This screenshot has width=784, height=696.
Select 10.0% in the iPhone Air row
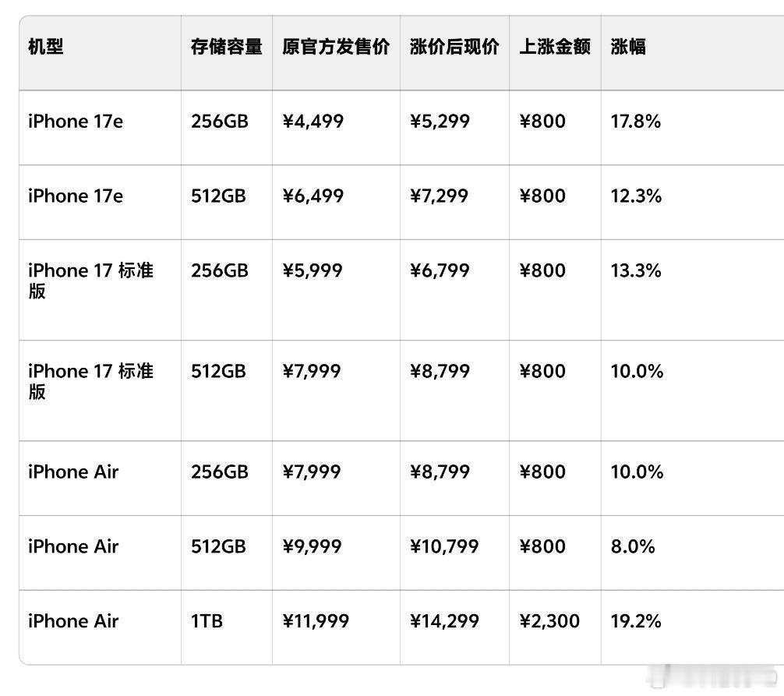tap(637, 472)
